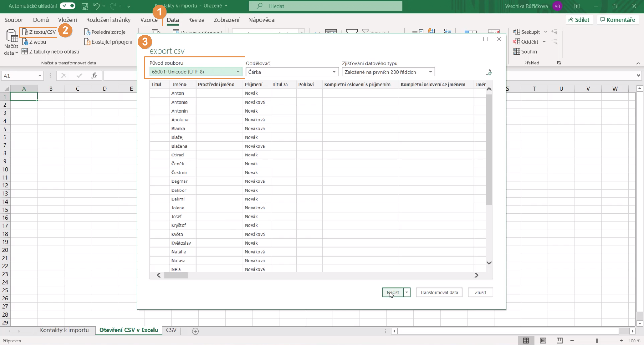Cancel the import with Zrušit

point(480,292)
